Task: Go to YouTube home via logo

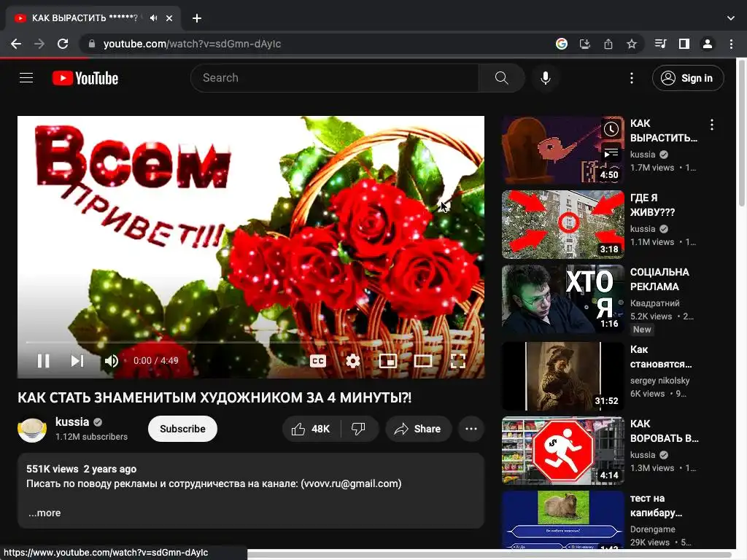Action: pyautogui.click(x=85, y=78)
